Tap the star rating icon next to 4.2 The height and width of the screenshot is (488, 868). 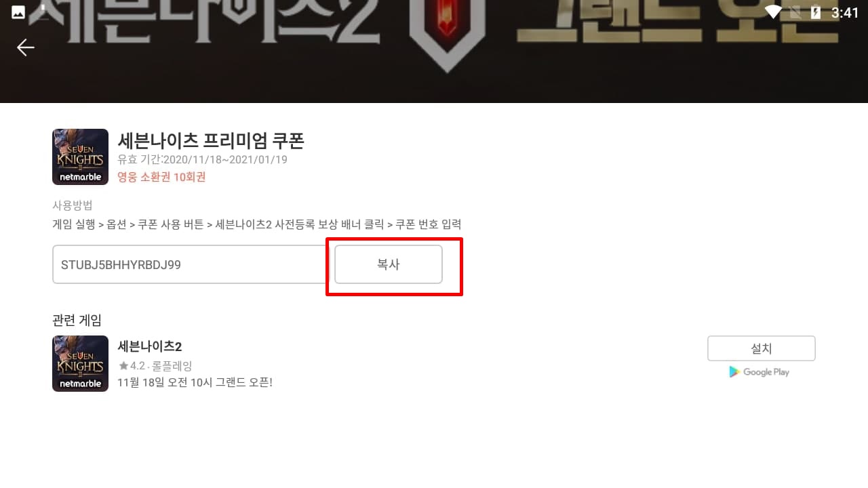click(123, 366)
